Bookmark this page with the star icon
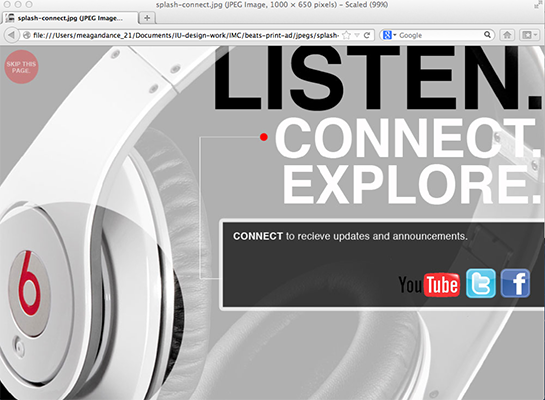Viewport: 545px width, 400px height. click(x=346, y=35)
